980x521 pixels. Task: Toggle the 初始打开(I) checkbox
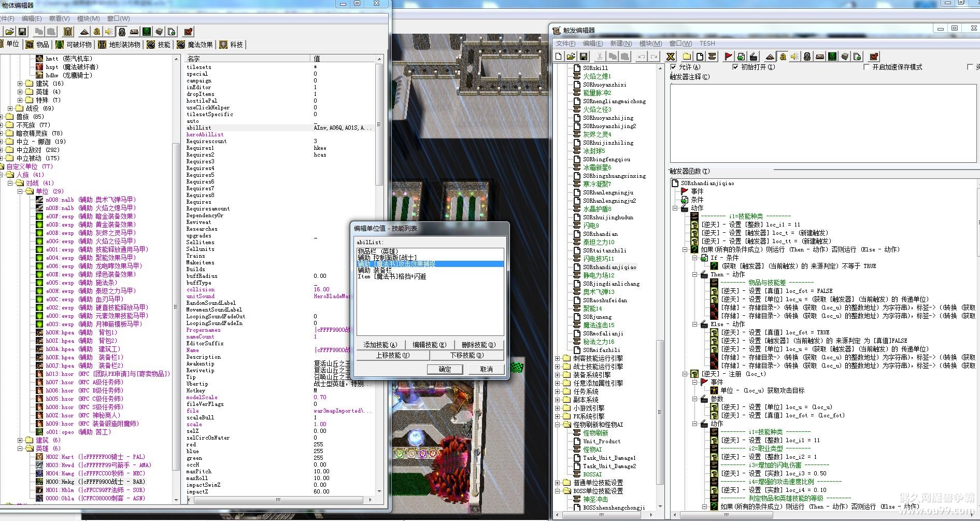point(735,67)
